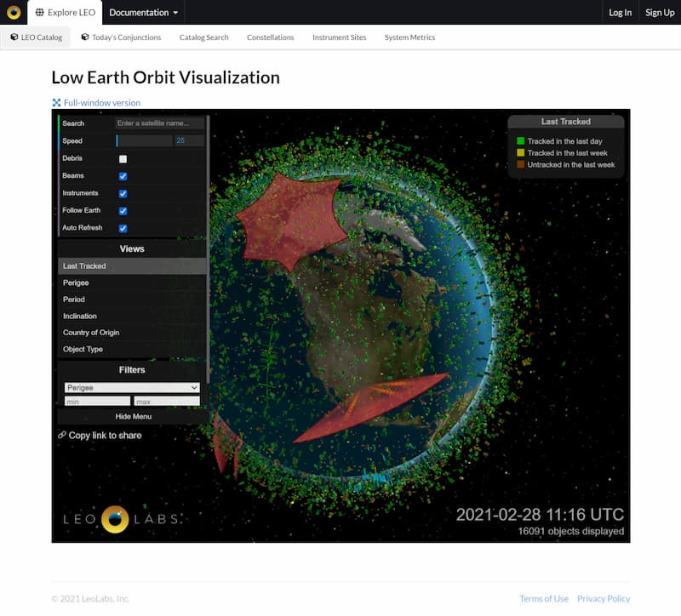681x616 pixels.
Task: View System Metrics tab
Action: click(409, 37)
